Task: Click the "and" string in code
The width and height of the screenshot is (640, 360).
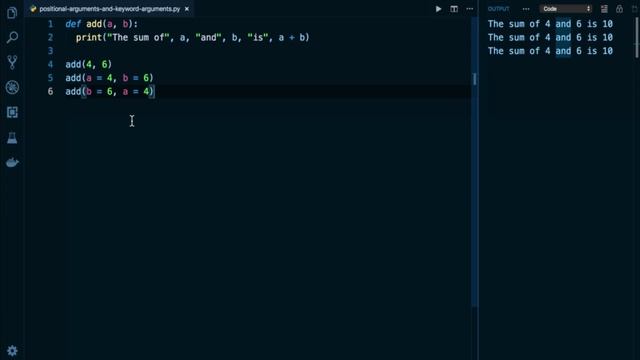Action: tap(208, 38)
